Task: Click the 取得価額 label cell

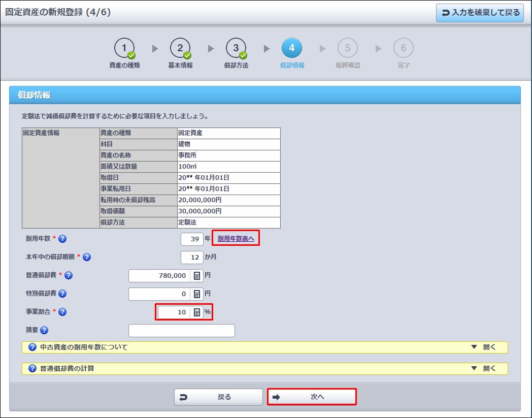Action: click(x=139, y=211)
